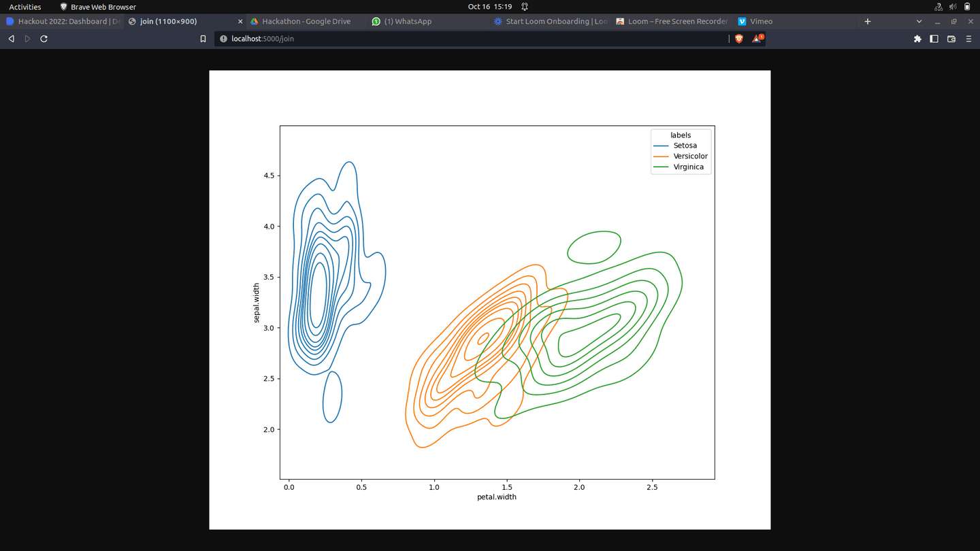Click the petal.width axis label
This screenshot has height=551, width=980.
497,497
